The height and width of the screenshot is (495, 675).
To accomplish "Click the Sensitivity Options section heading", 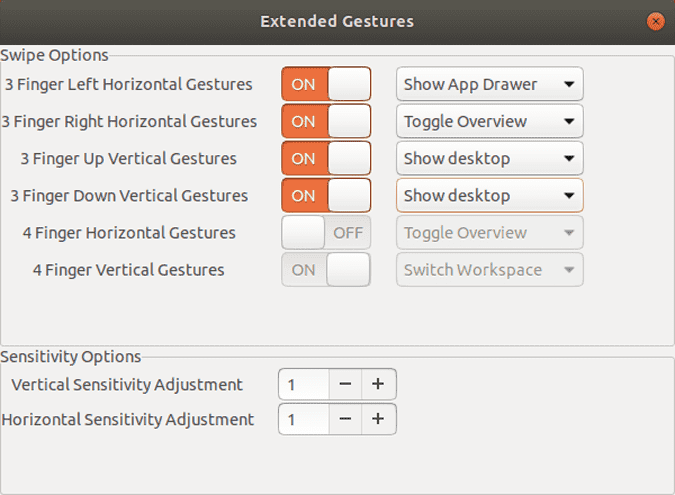I will point(71,357).
